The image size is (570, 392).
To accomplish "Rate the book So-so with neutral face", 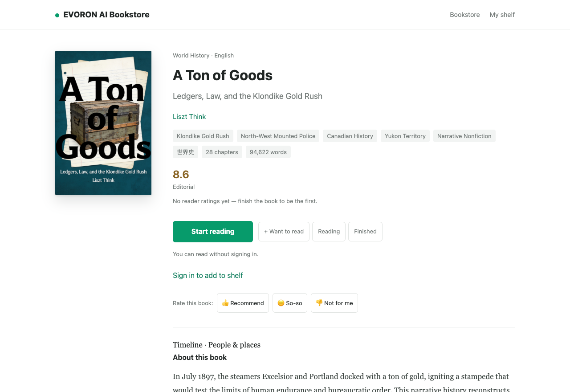I will coord(290,303).
